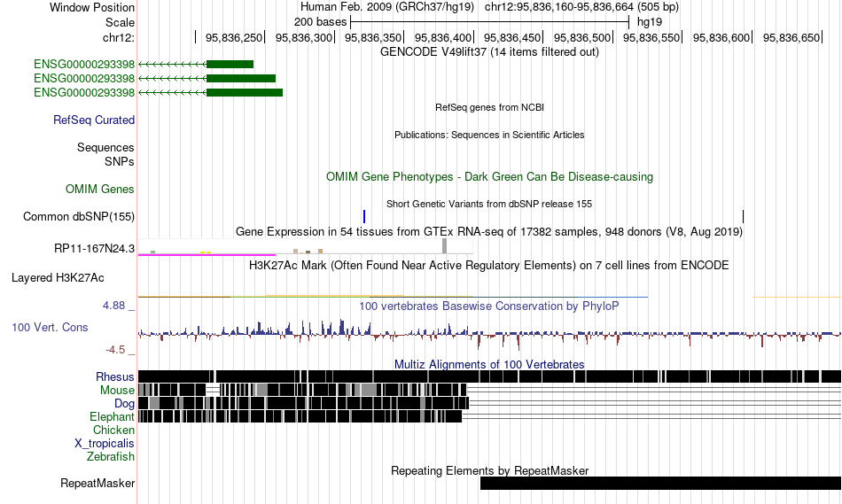Open Repeating Elements by RepeatMasker title
The image size is (842, 504).
(x=489, y=470)
